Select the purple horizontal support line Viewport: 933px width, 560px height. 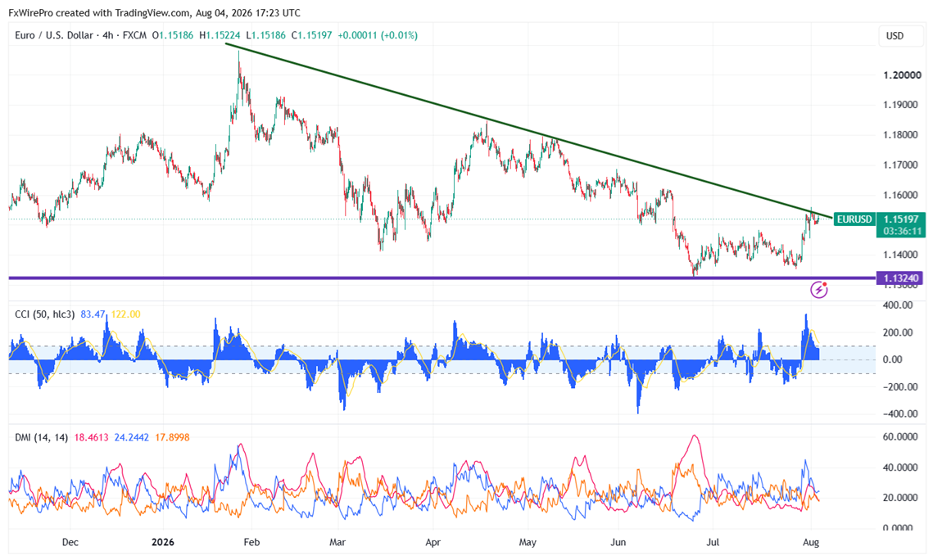pyautogui.click(x=442, y=278)
